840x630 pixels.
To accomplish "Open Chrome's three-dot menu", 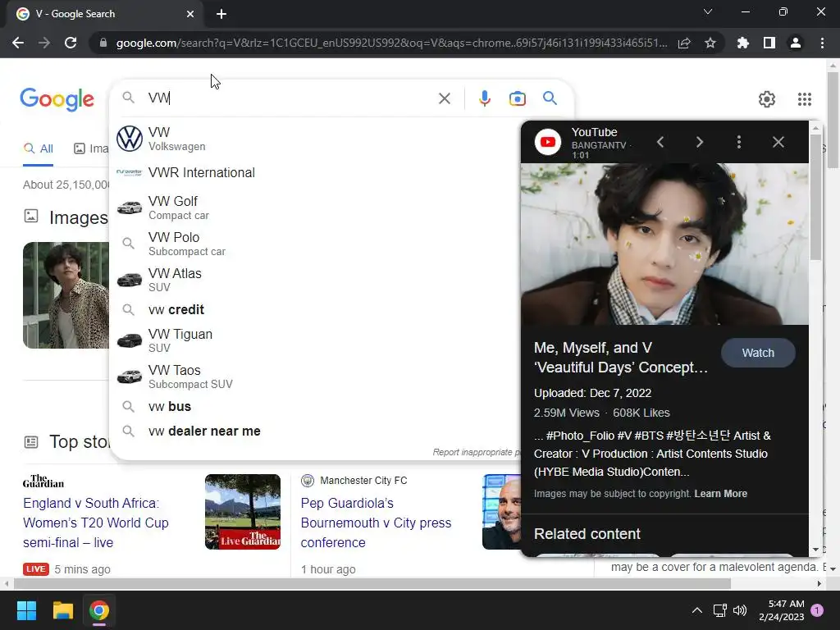I will point(822,43).
